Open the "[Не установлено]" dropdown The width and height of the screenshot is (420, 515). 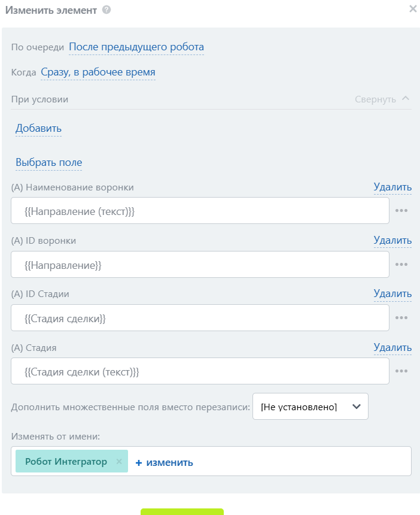click(310, 406)
